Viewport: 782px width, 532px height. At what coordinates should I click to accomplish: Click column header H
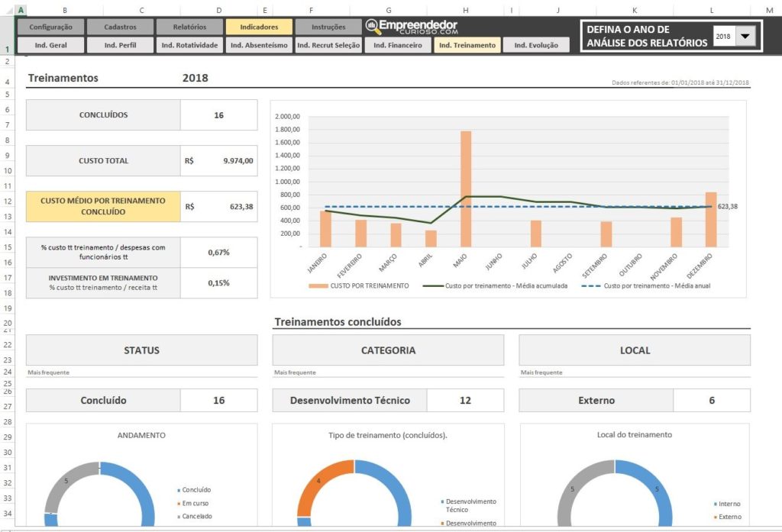466,10
